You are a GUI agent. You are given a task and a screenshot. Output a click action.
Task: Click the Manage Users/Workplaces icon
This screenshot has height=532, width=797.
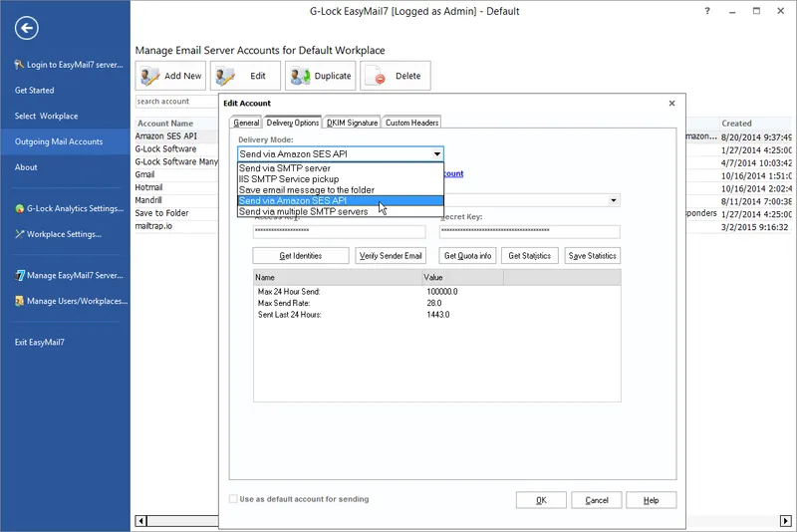click(x=19, y=301)
